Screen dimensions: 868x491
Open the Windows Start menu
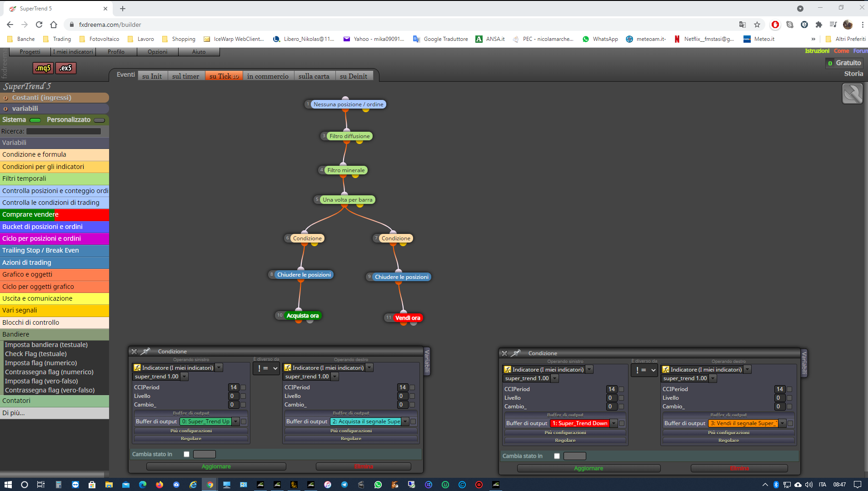pyautogui.click(x=8, y=485)
